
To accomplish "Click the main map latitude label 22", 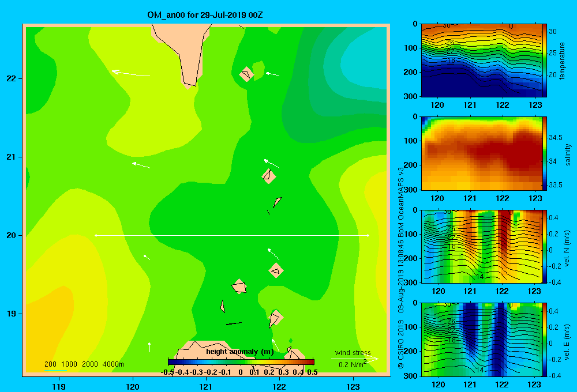I will (12, 78).
